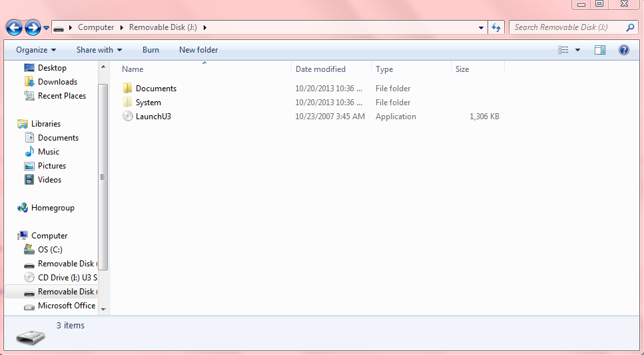Open Help with the question mark icon
644x355 pixels.
[x=623, y=50]
